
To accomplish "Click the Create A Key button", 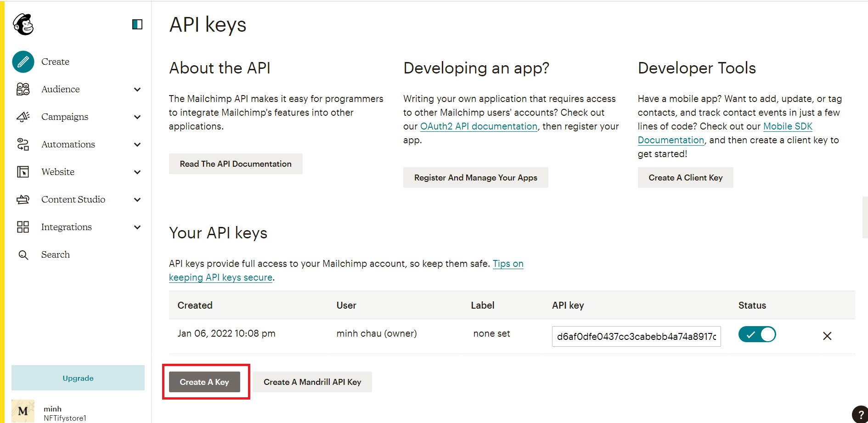I will click(x=204, y=382).
